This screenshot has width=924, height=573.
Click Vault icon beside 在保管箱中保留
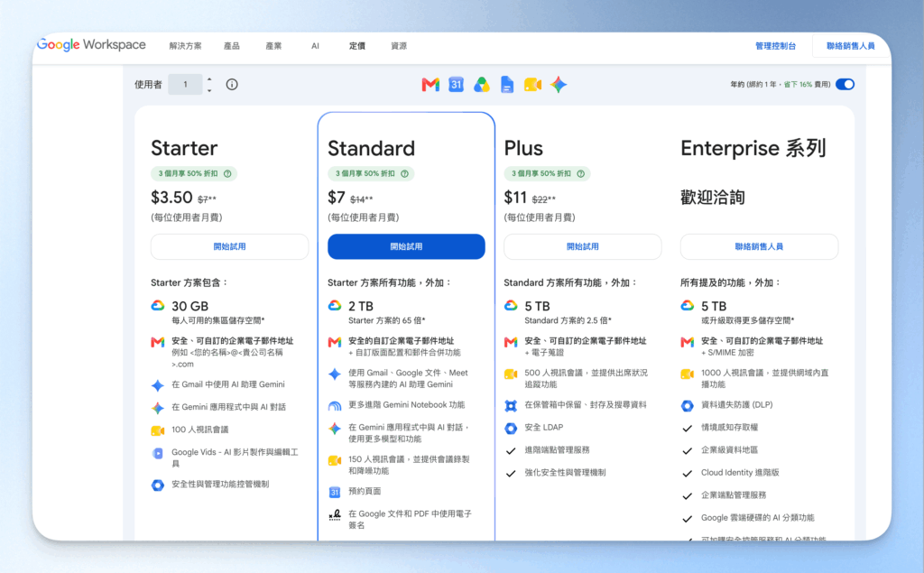pyautogui.click(x=511, y=405)
